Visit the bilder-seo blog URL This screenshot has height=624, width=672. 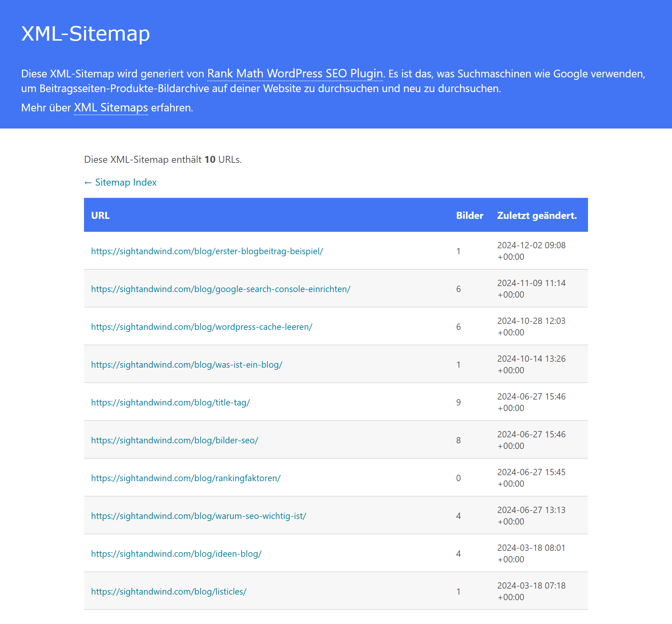click(x=175, y=440)
